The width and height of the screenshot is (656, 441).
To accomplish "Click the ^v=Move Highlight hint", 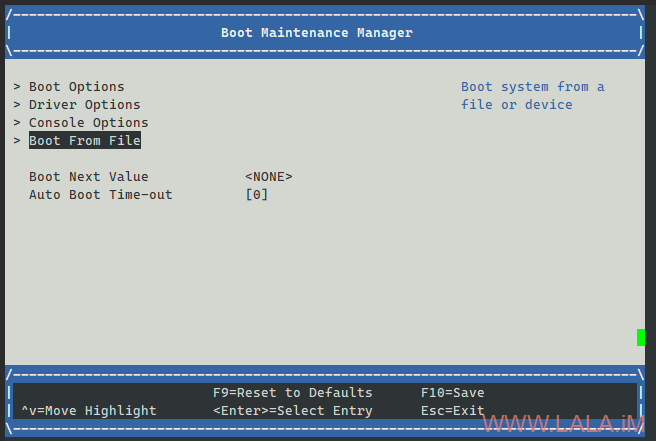I will (89, 410).
